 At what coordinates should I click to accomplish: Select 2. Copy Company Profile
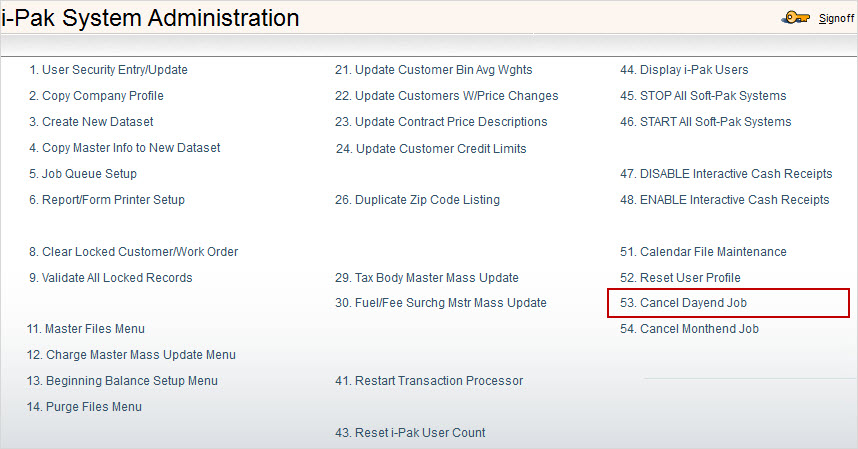tap(96, 96)
